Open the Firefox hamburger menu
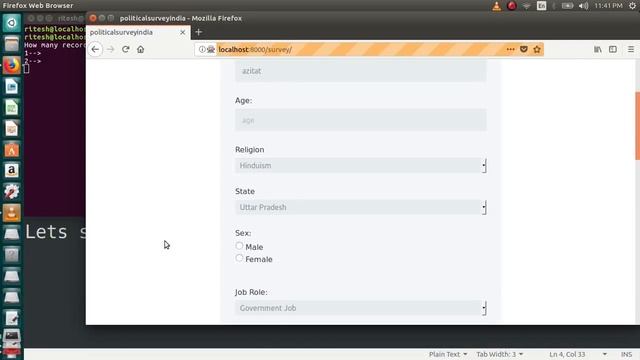640x360 pixels. (x=631, y=49)
